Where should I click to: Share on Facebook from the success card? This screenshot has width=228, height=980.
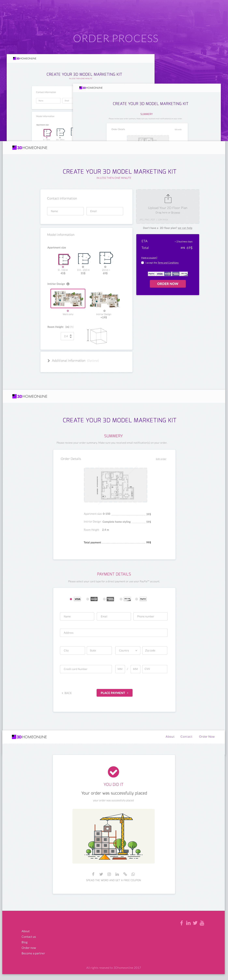coord(93,874)
